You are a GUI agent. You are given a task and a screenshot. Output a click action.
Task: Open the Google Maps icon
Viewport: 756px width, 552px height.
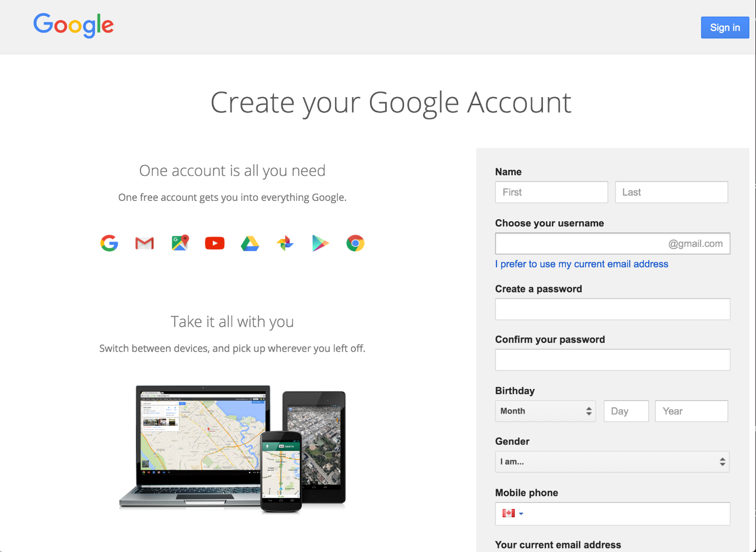click(179, 243)
